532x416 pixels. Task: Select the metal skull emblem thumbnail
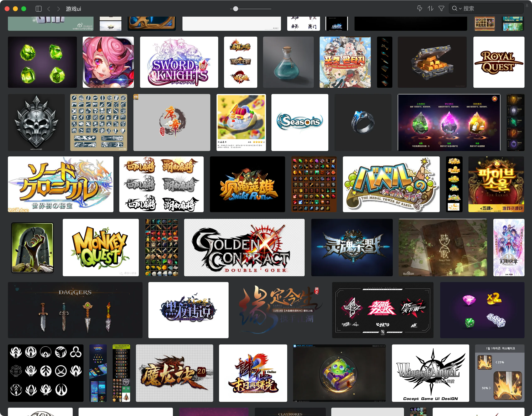point(36,123)
